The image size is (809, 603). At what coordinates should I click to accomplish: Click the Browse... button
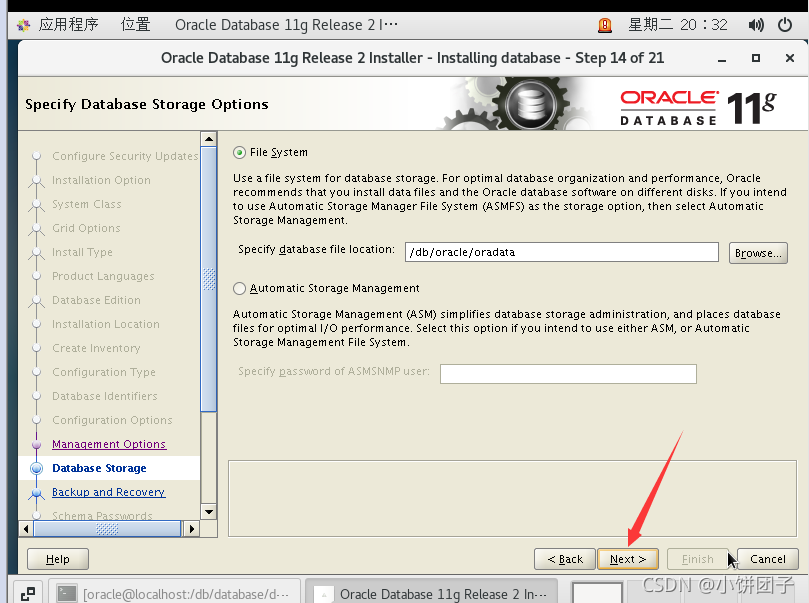click(758, 253)
